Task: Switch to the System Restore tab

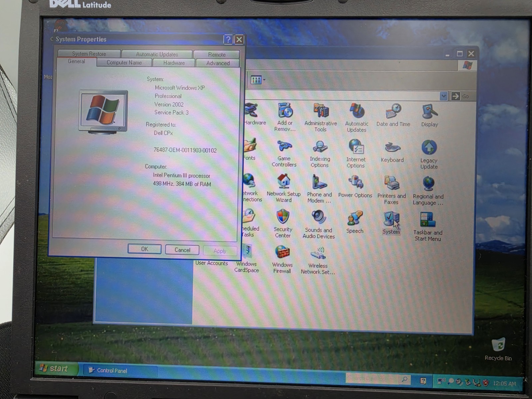Action: point(89,54)
